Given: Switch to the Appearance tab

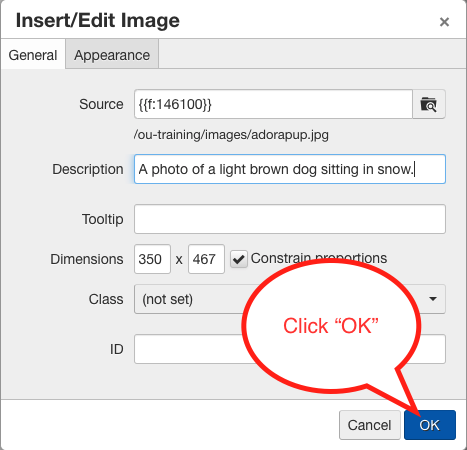Looking at the screenshot, I should pos(112,54).
